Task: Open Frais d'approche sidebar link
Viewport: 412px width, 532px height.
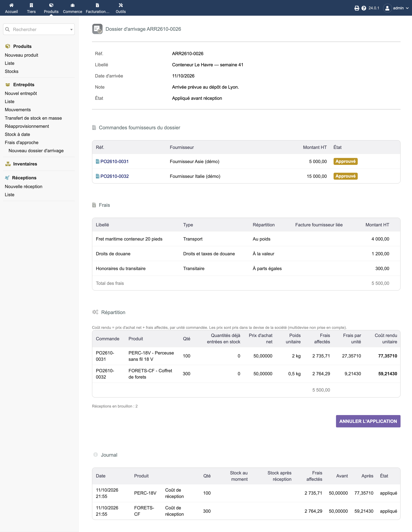Action: [22, 143]
